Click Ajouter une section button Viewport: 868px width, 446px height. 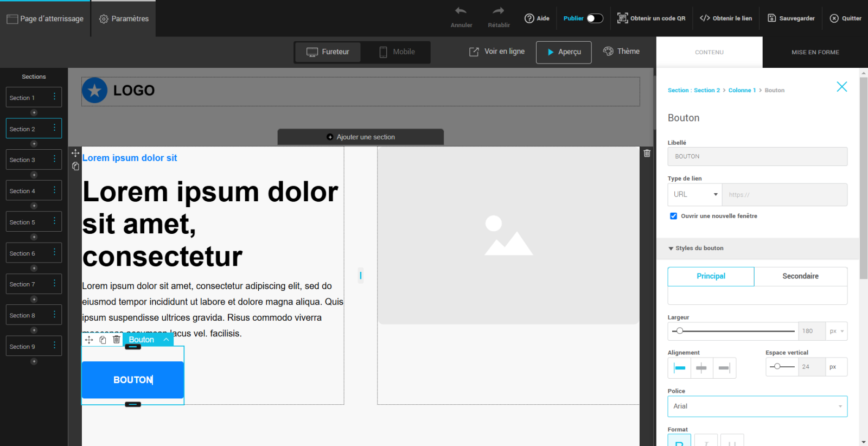click(x=361, y=137)
